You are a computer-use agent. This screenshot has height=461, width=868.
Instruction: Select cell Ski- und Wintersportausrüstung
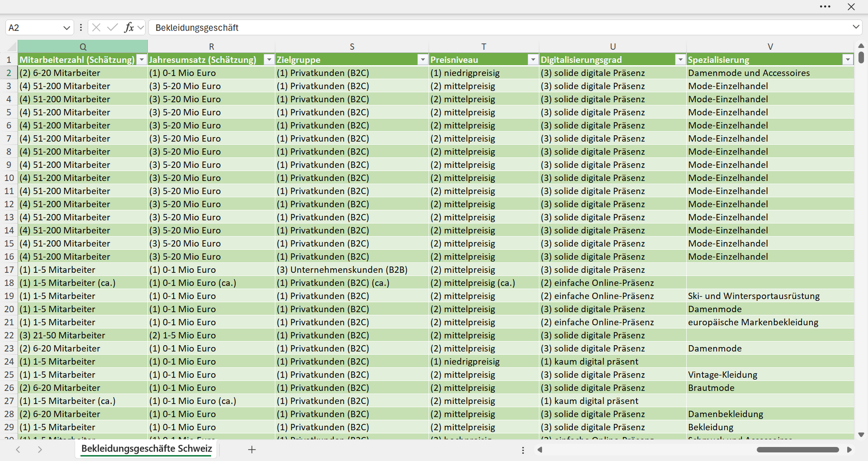[770, 296]
